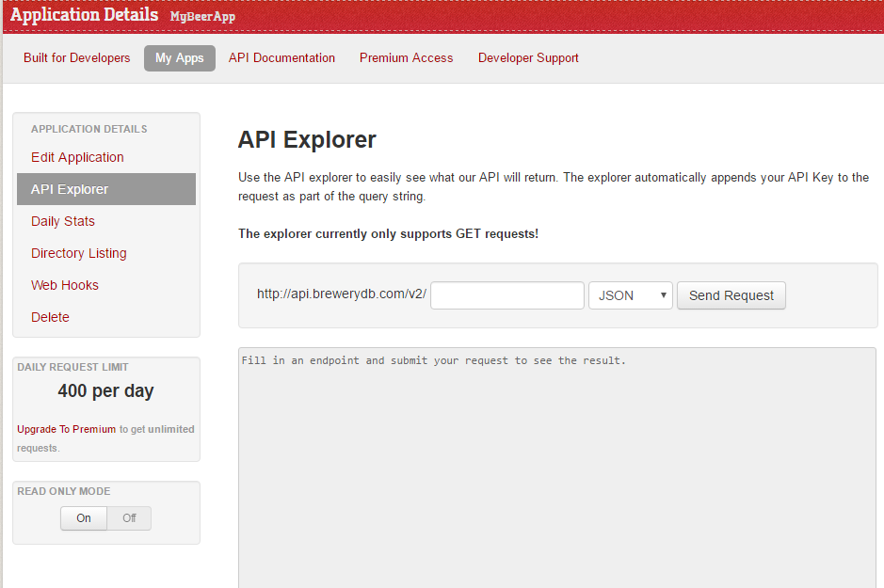The width and height of the screenshot is (884, 588).
Task: Open Built for Developers page
Action: pos(76,58)
